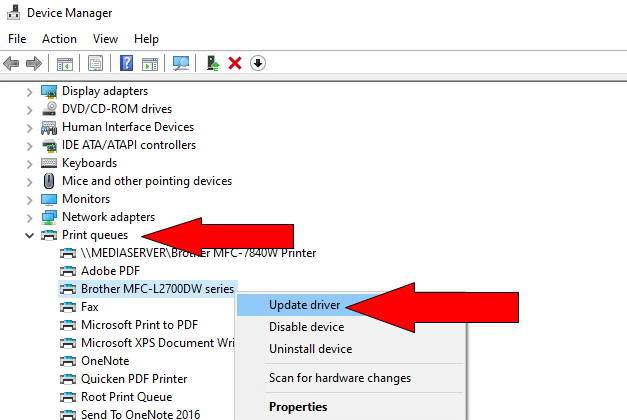Choose Update driver from context menu

pyautogui.click(x=304, y=305)
